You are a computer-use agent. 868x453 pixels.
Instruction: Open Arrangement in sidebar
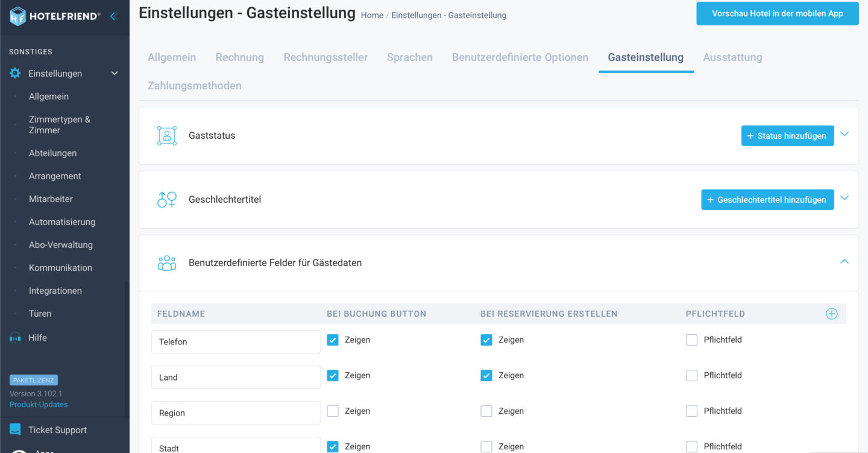(x=55, y=176)
